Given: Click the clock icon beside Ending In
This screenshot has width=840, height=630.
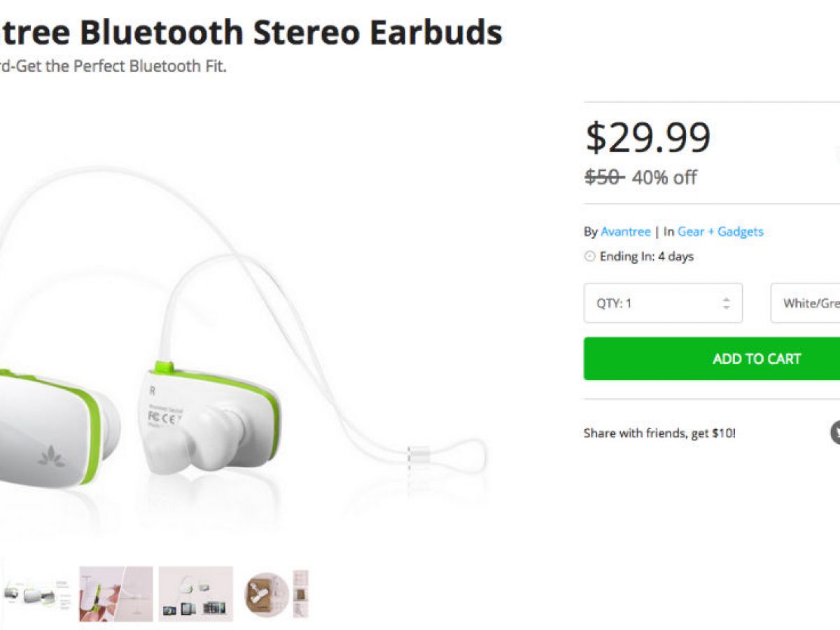Looking at the screenshot, I should [x=589, y=257].
